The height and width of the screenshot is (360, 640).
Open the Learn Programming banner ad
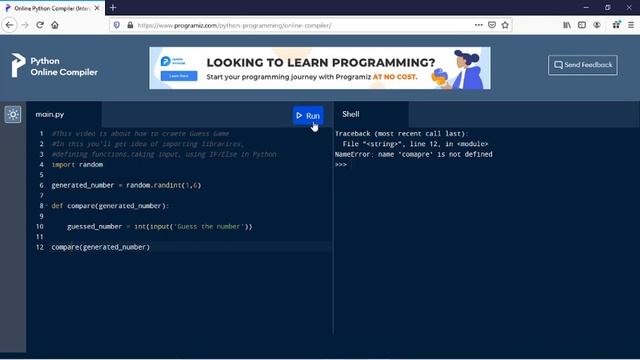tap(320, 68)
